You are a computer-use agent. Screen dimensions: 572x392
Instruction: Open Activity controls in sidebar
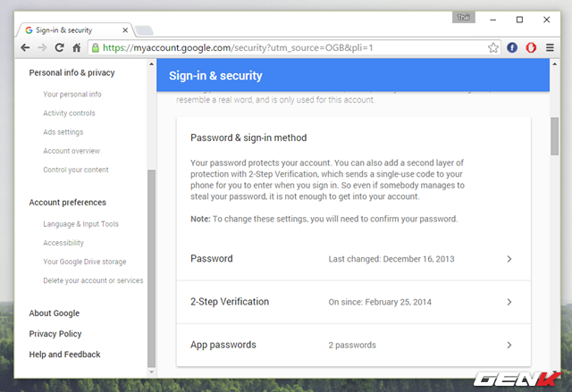[x=69, y=113]
